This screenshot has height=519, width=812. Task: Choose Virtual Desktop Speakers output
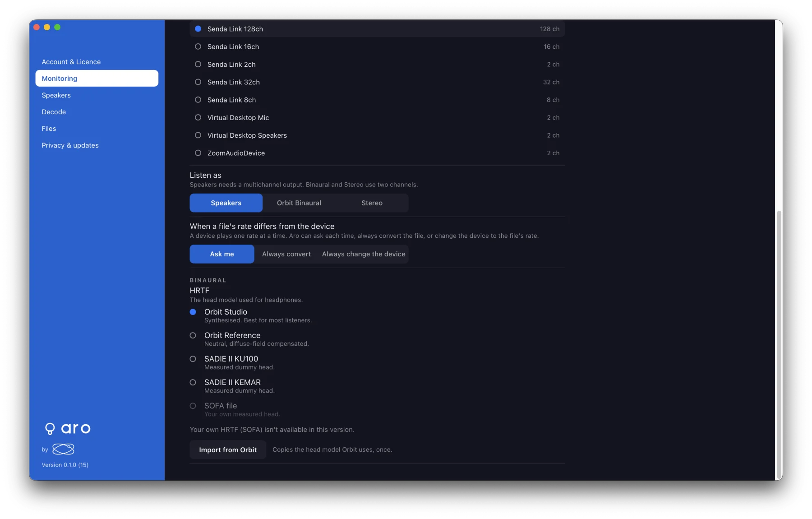[x=377, y=135]
